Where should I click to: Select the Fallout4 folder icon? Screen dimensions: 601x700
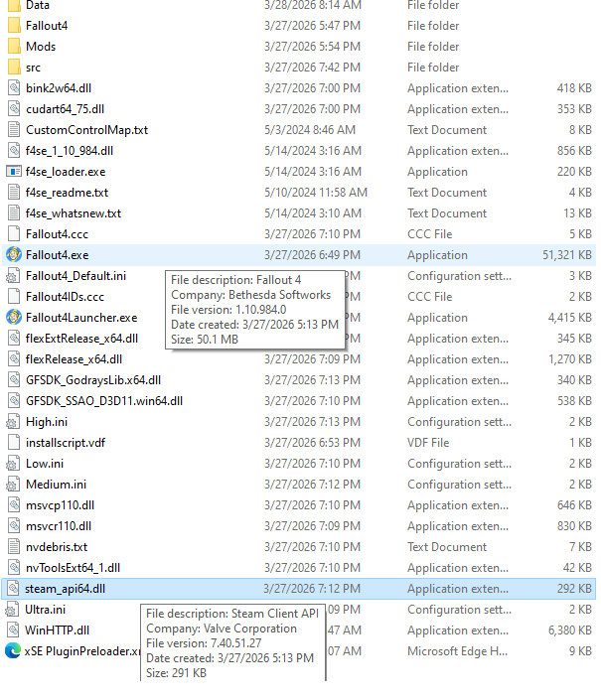[14, 26]
